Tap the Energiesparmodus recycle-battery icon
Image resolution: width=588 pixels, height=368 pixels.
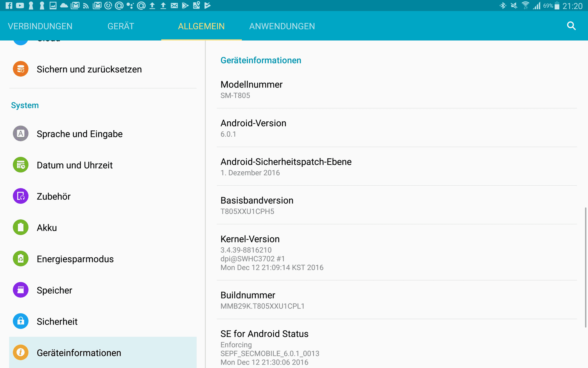pos(21,259)
